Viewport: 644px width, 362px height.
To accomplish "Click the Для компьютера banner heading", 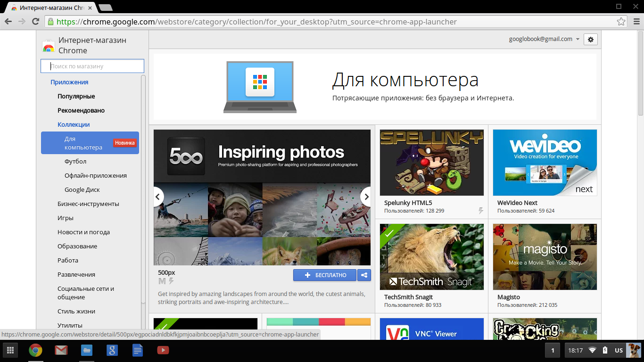I will [x=405, y=80].
